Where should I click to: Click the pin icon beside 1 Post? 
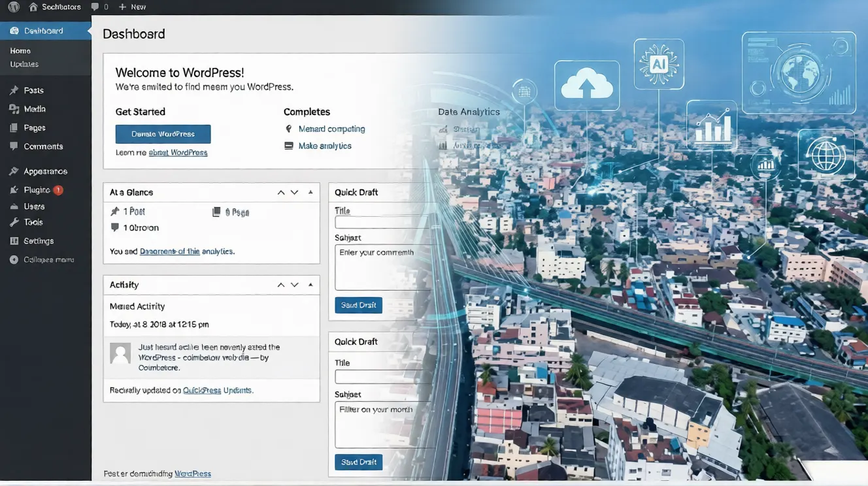click(x=115, y=211)
